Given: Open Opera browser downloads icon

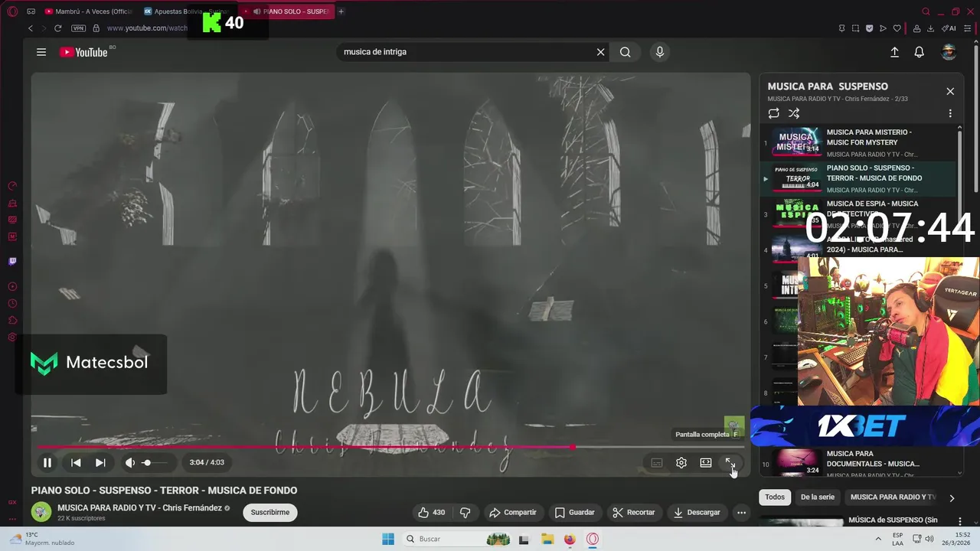Looking at the screenshot, I should [x=930, y=28].
